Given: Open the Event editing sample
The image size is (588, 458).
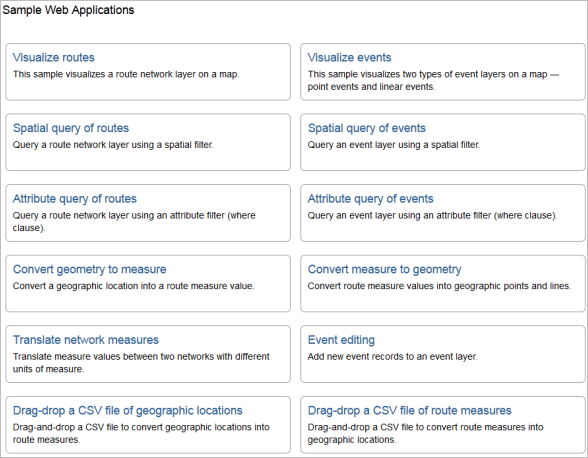Looking at the screenshot, I should (341, 340).
